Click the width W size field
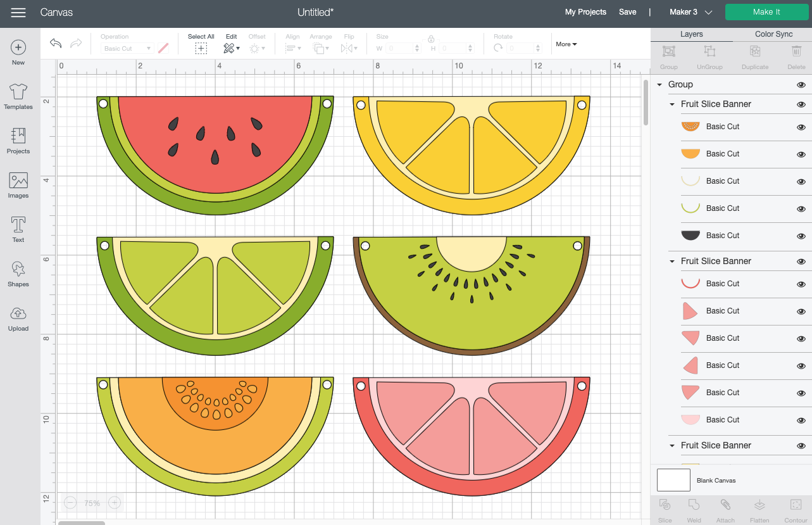 pyautogui.click(x=403, y=48)
